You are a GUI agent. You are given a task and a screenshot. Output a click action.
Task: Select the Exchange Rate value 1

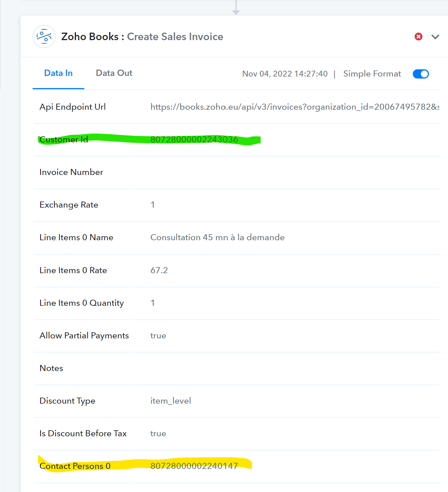pos(153,205)
